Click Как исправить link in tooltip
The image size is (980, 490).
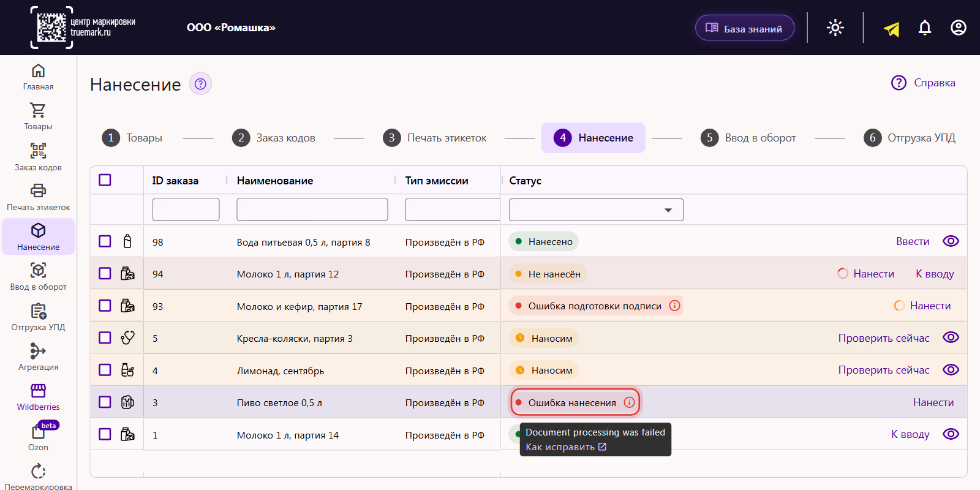pos(566,447)
